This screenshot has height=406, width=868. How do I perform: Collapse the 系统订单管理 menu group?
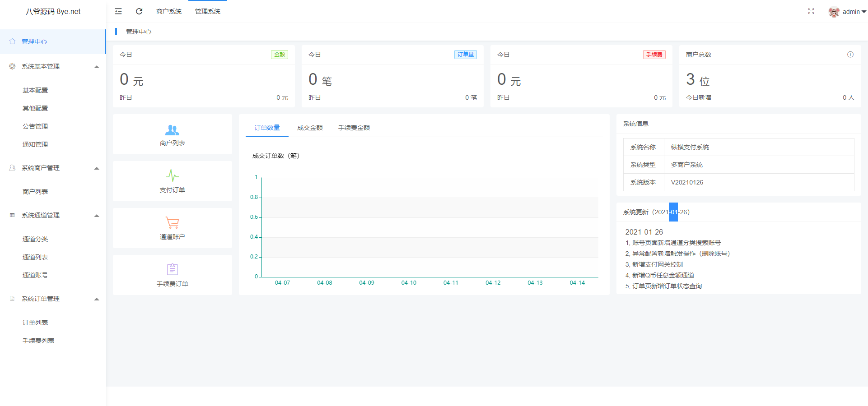point(96,299)
